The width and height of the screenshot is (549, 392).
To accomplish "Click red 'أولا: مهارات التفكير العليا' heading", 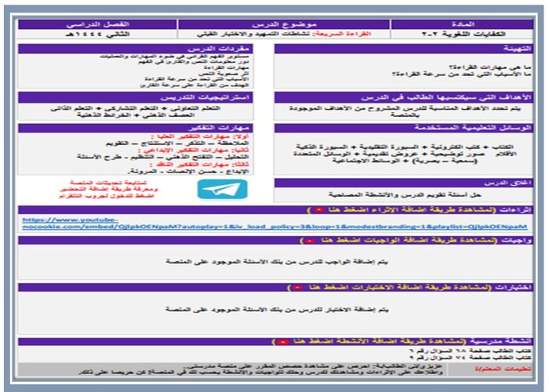I will 199,136.
